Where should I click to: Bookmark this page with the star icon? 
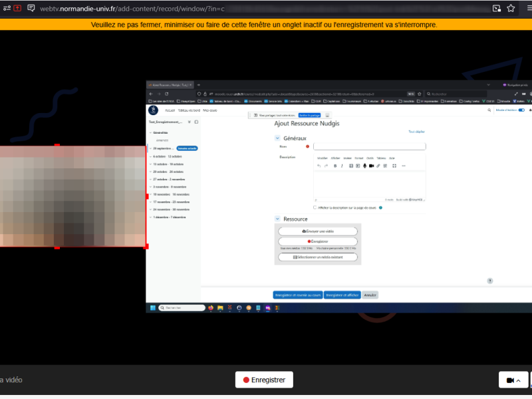[x=511, y=9]
